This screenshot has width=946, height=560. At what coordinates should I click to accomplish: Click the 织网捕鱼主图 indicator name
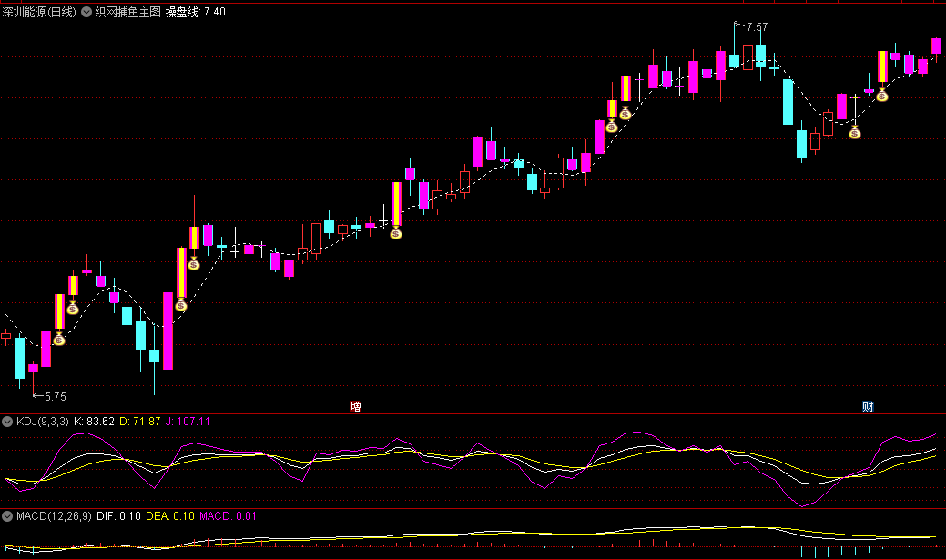127,12
